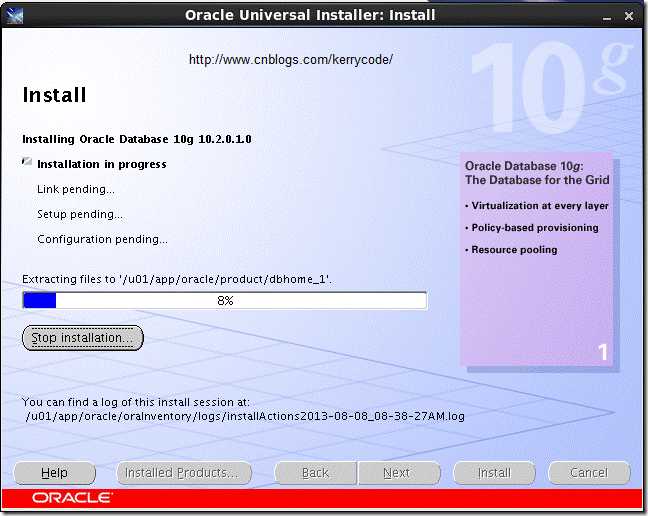Select the 'Setup pending...' status line

point(80,214)
